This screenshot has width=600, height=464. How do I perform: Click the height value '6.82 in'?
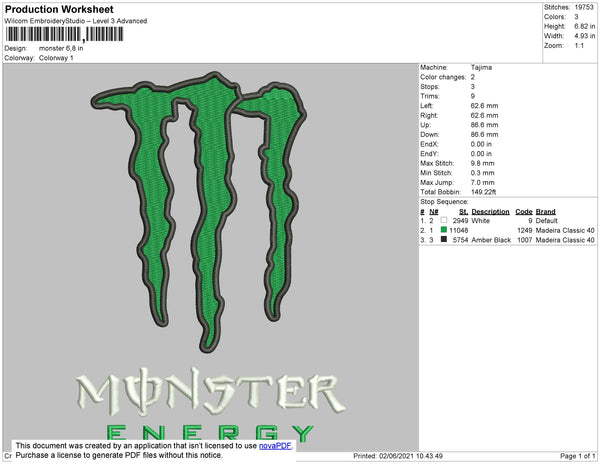(x=585, y=26)
